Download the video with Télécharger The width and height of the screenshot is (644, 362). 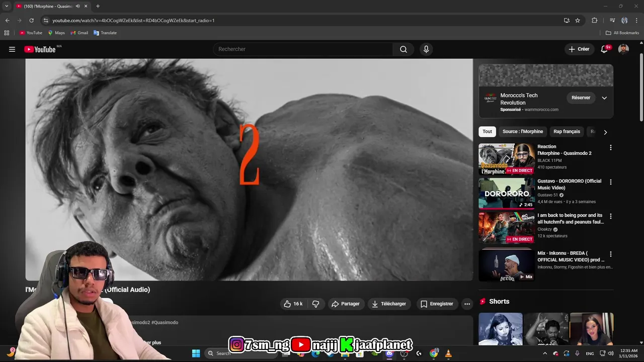[x=389, y=304]
